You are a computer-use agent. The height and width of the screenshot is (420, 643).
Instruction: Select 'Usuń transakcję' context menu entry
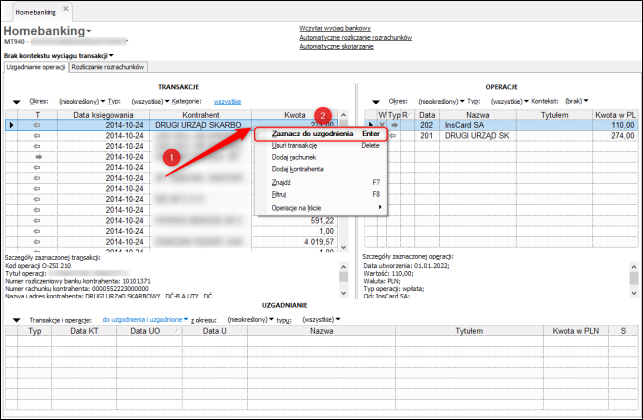coord(294,146)
